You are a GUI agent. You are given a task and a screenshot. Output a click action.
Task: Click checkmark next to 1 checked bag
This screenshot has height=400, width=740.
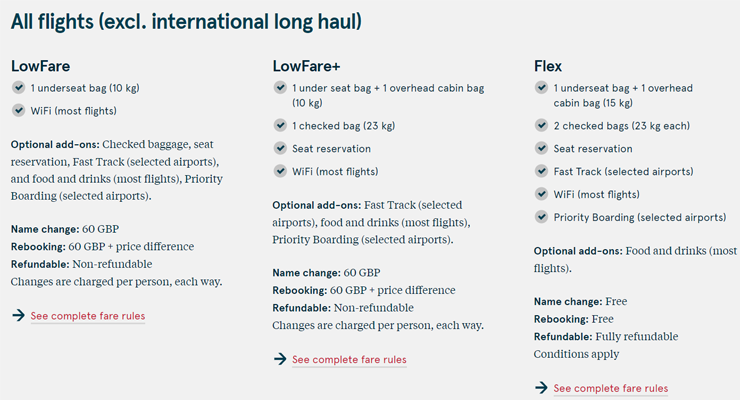click(x=280, y=125)
